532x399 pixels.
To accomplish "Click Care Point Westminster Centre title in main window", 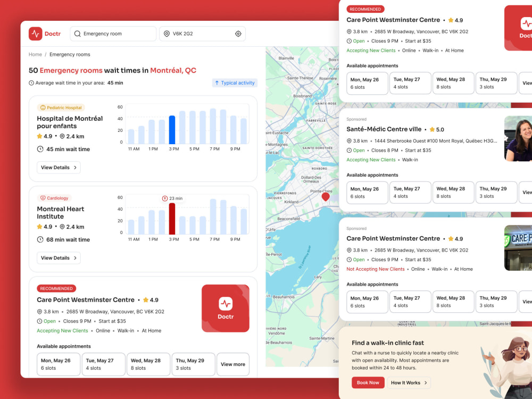I will [x=86, y=300].
